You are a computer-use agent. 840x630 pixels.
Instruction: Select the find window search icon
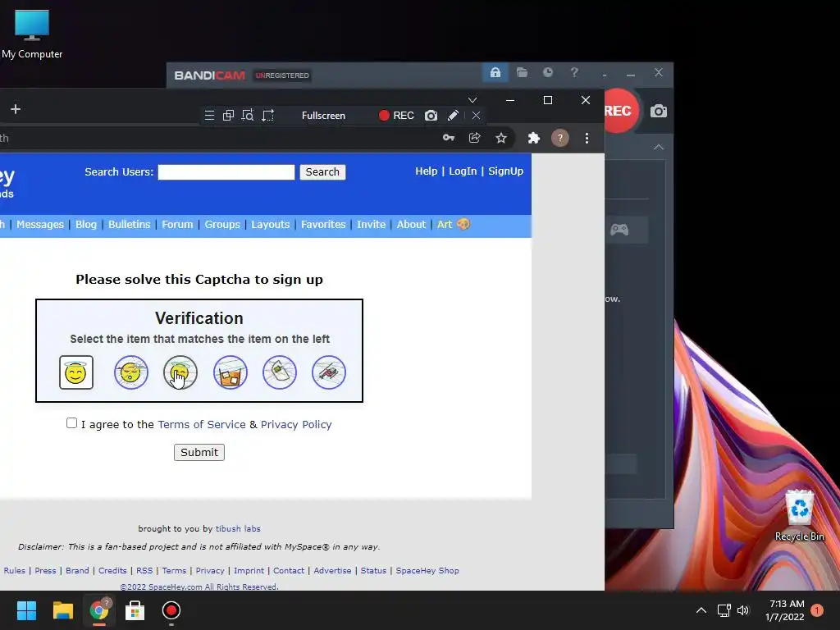click(248, 115)
